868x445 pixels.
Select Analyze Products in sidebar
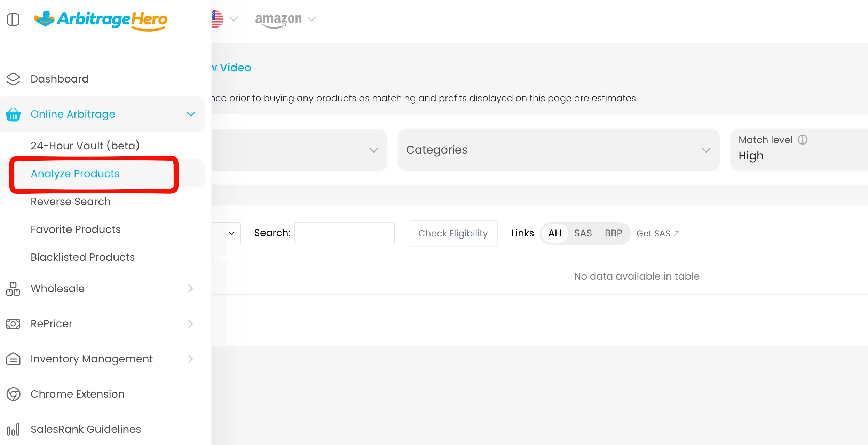click(75, 173)
